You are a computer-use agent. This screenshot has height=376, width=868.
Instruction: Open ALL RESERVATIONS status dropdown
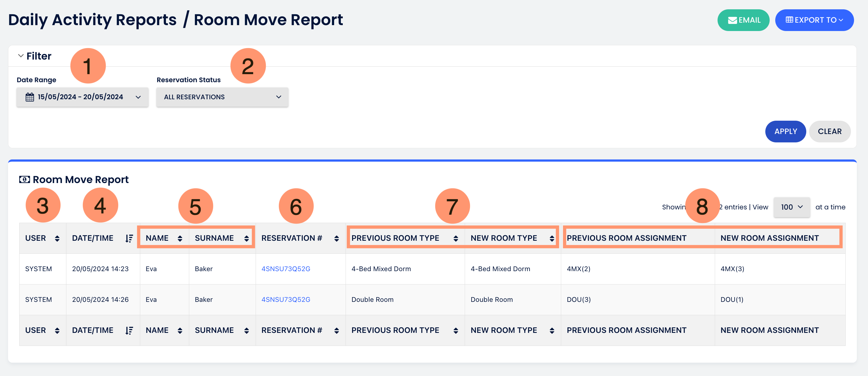tap(222, 97)
